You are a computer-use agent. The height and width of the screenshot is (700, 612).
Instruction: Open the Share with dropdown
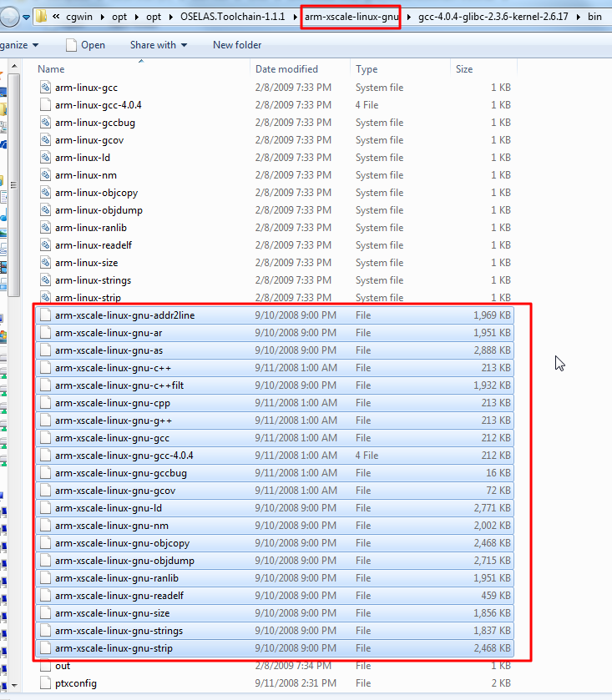click(x=159, y=45)
